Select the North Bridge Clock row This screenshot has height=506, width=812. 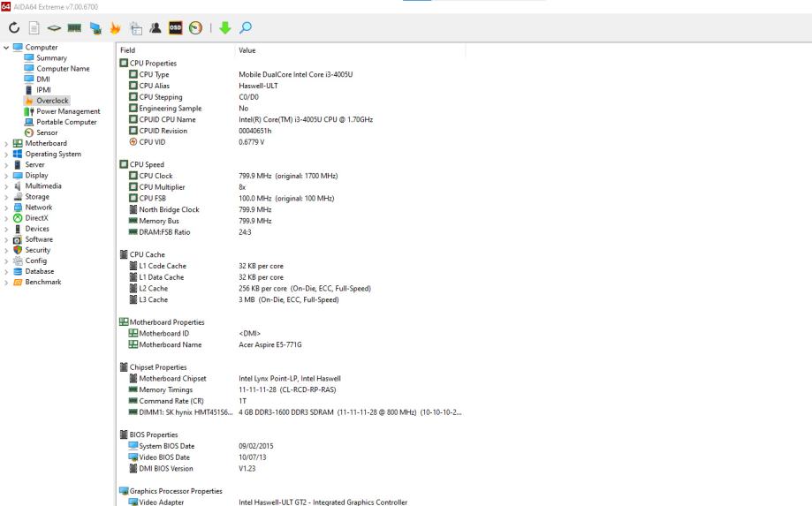click(x=292, y=209)
